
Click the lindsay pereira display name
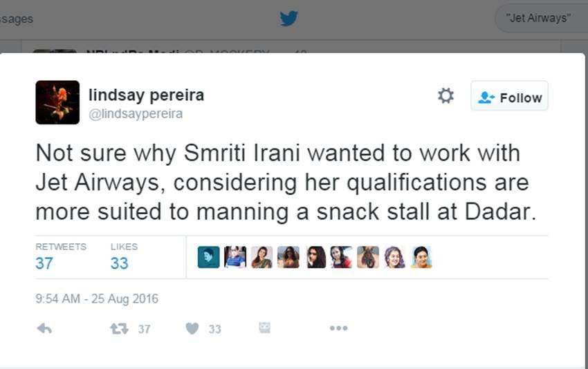point(146,95)
